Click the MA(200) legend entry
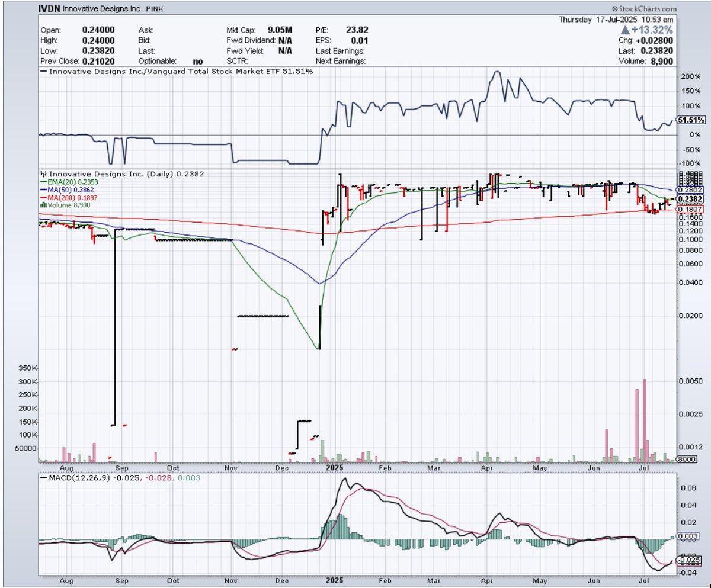The width and height of the screenshot is (711, 588). (x=68, y=197)
